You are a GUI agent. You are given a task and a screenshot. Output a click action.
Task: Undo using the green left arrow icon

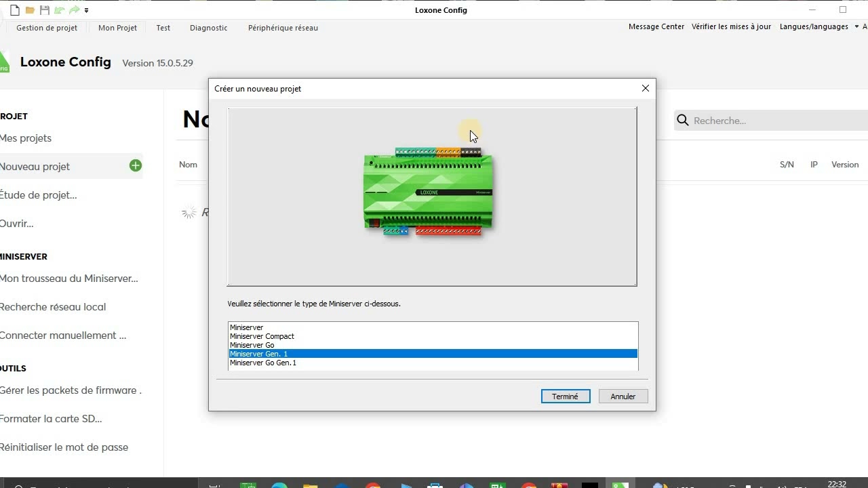(x=60, y=10)
